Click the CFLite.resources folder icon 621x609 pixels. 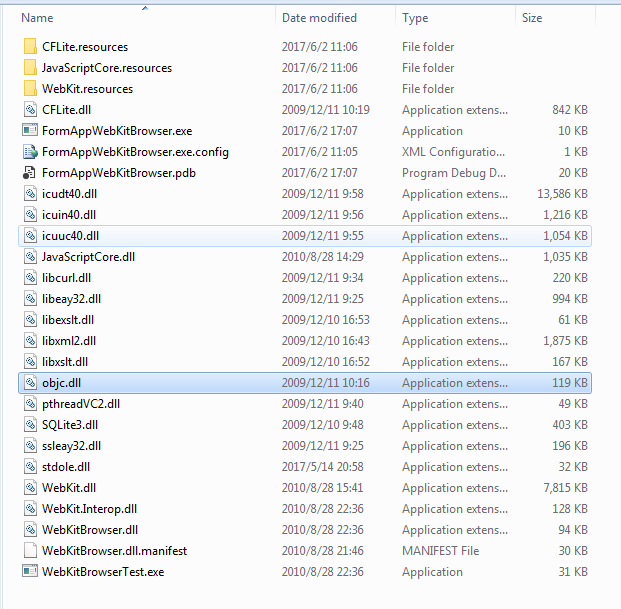coord(30,46)
